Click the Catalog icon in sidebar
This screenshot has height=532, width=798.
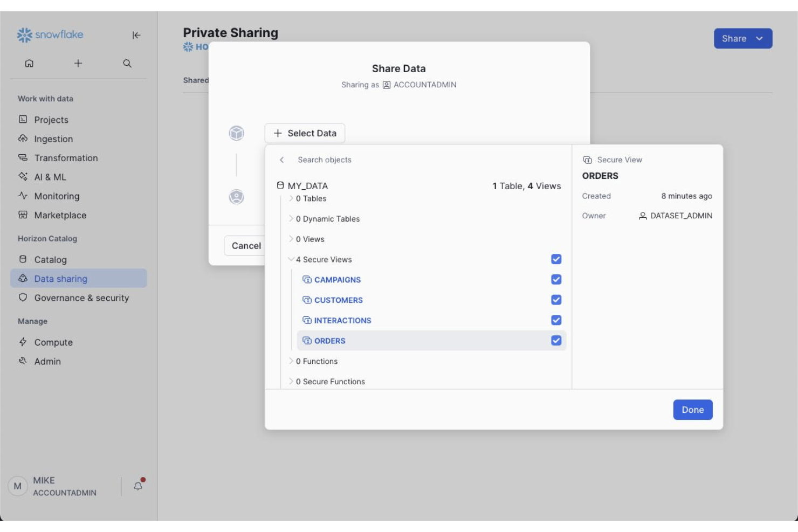(x=23, y=259)
